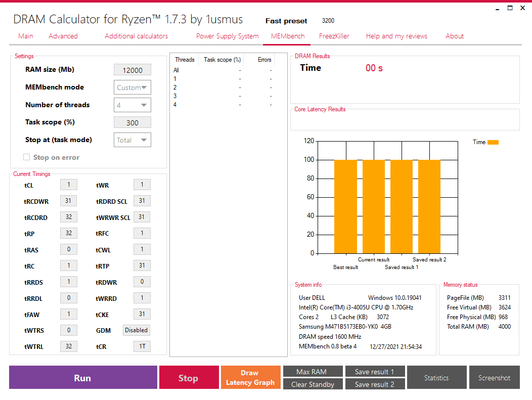Image resolution: width=532 pixels, height=400 pixels.
Task: Click Draw Latency Graph button
Action: coord(251,377)
